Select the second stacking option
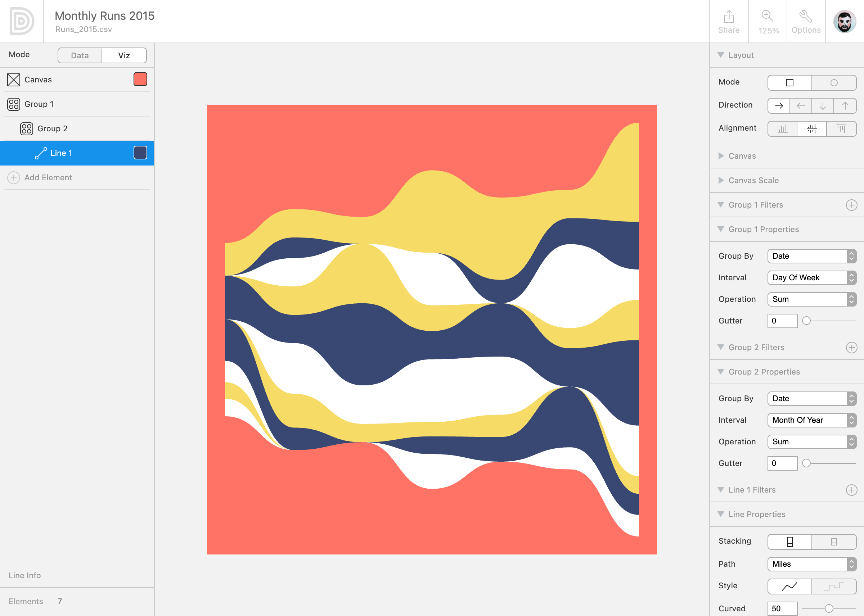 [x=834, y=542]
